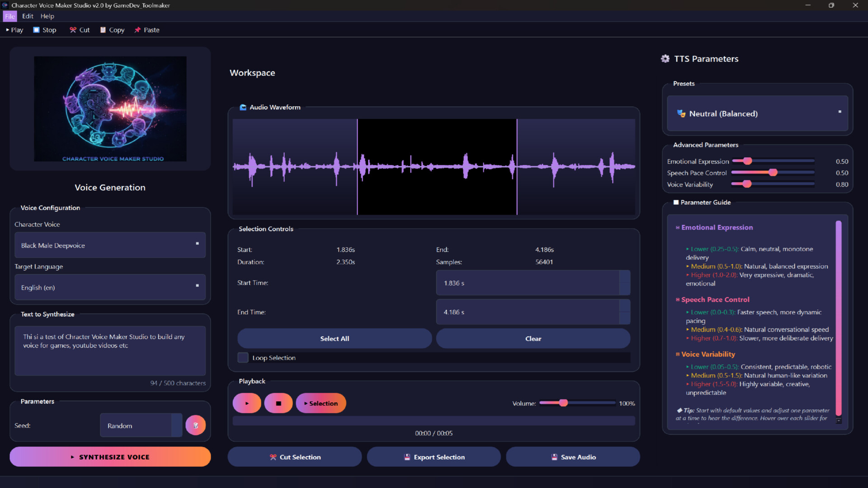This screenshot has height=488, width=868.
Task: Click the play icon in the Playback panel
Action: point(246,403)
